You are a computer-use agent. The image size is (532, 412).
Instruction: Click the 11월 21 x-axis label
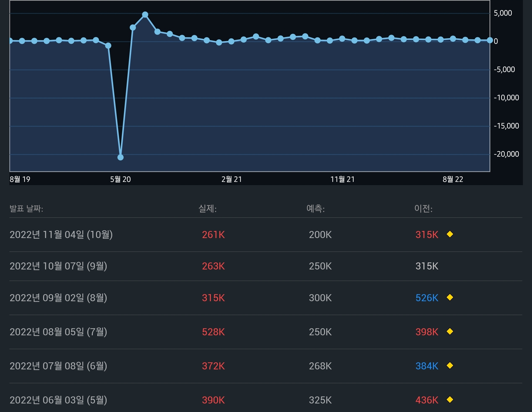pyautogui.click(x=343, y=179)
